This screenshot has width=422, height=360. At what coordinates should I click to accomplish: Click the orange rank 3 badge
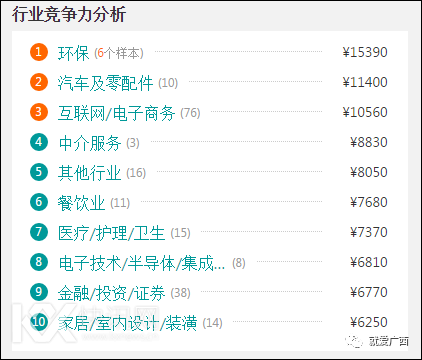(39, 112)
